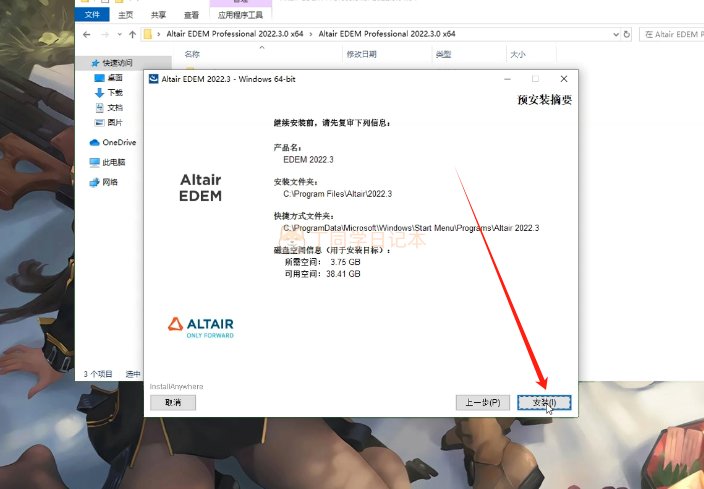This screenshot has width=704, height=489.
Task: Open 下载 in the navigation pane
Action: pos(115,93)
